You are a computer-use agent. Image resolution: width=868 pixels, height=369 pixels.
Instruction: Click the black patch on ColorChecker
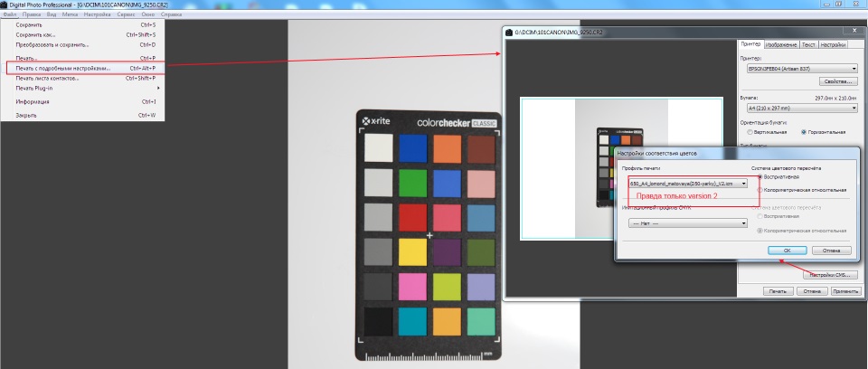pyautogui.click(x=379, y=321)
